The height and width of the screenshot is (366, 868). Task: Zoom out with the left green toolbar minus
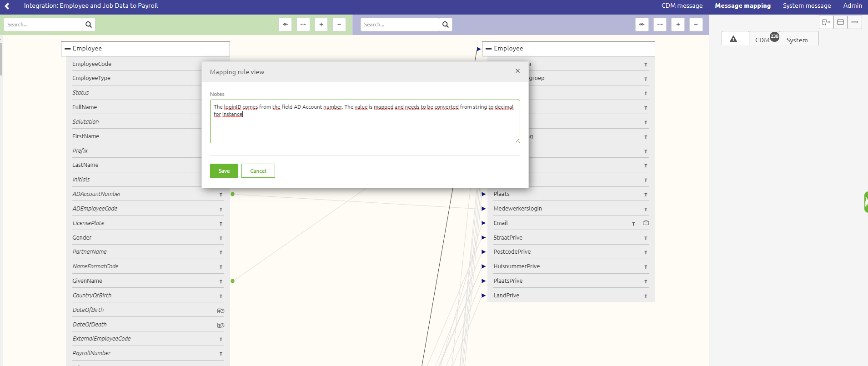(339, 25)
